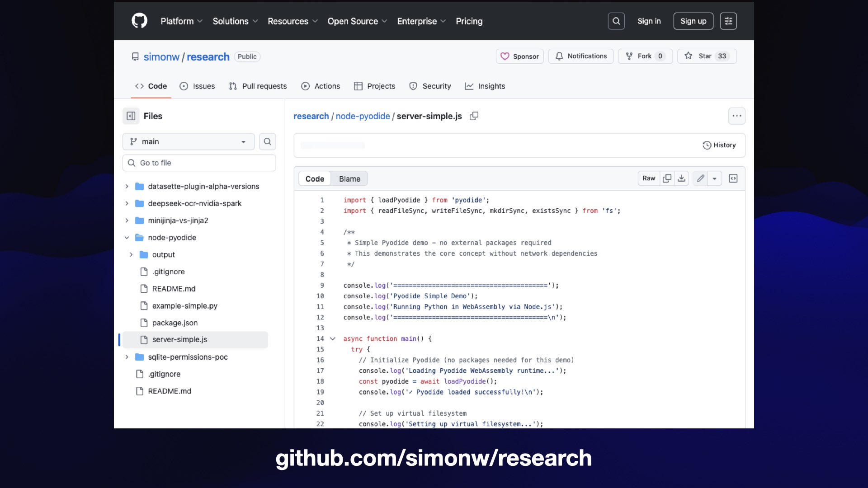Image resolution: width=868 pixels, height=488 pixels.
Task: Switch to Blame view
Action: click(x=349, y=179)
